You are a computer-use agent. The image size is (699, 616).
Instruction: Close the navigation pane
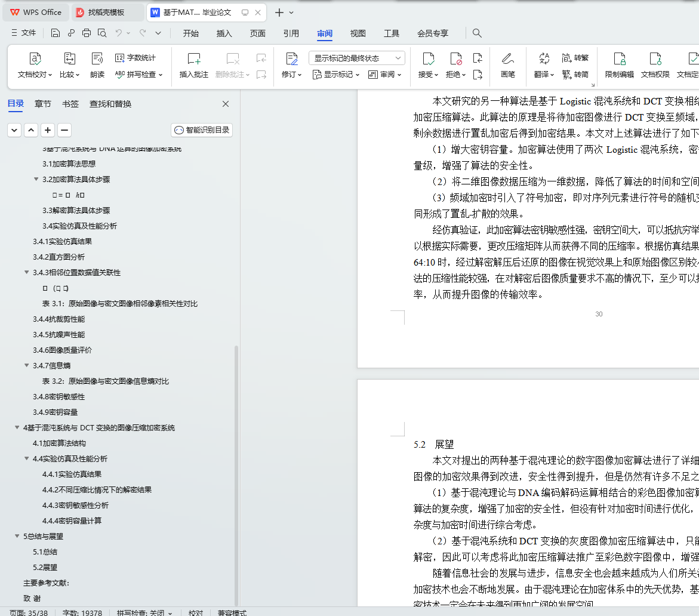[x=226, y=104]
